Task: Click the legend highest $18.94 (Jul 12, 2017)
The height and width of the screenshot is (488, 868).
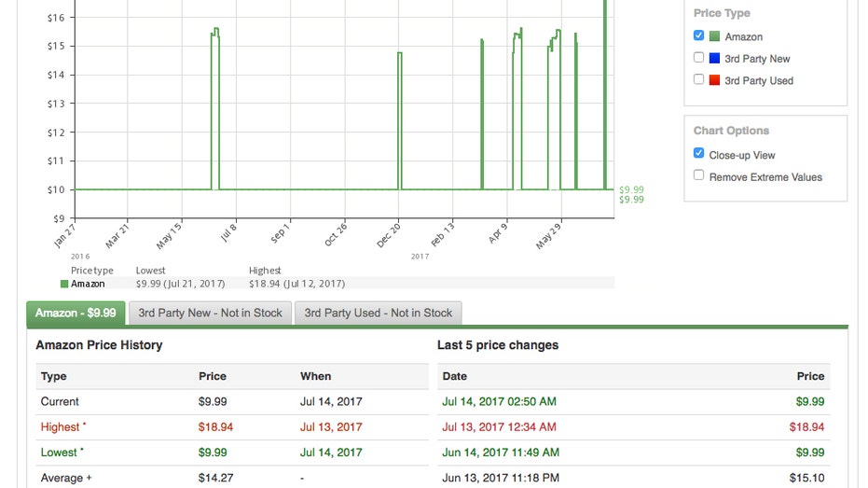Action: [296, 284]
